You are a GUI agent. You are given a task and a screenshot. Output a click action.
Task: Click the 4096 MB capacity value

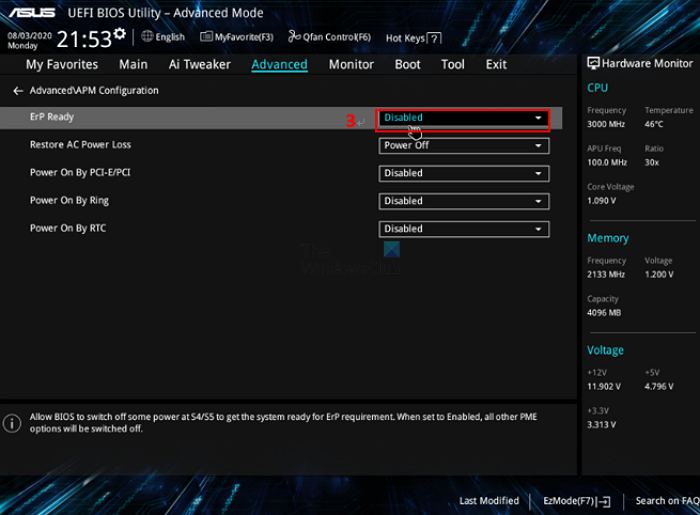604,313
